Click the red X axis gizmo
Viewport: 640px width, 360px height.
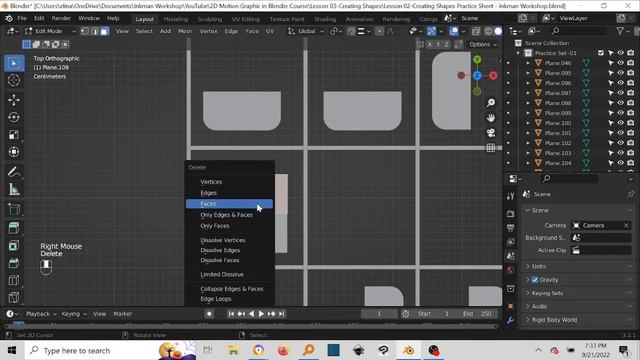click(x=493, y=76)
